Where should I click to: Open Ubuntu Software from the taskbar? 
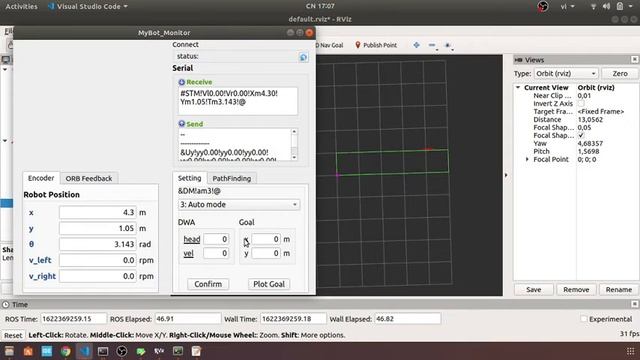coord(28,351)
